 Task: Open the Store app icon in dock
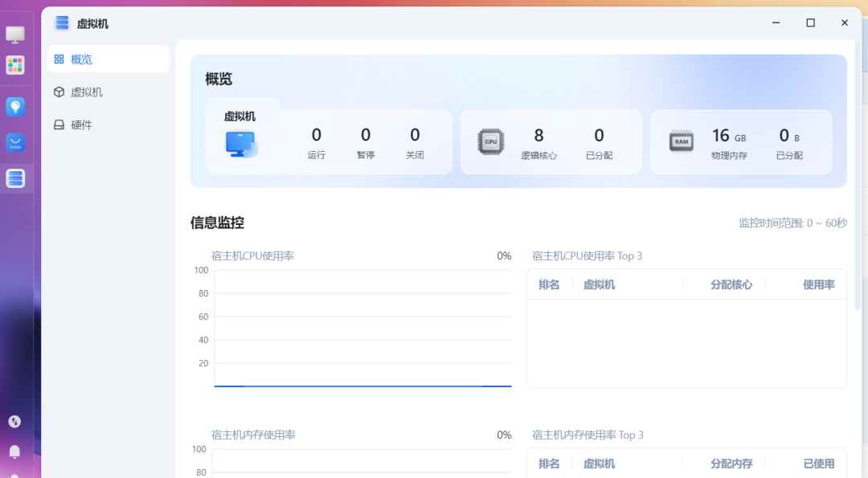click(15, 143)
